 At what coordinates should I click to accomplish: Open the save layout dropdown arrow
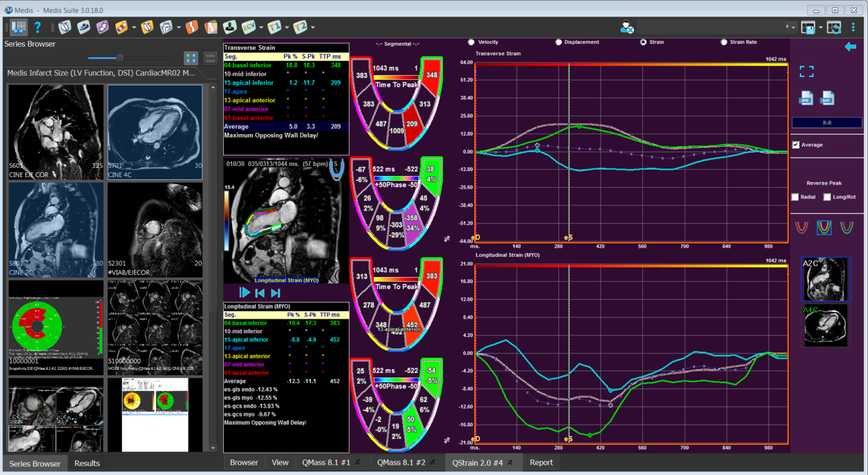821,27
